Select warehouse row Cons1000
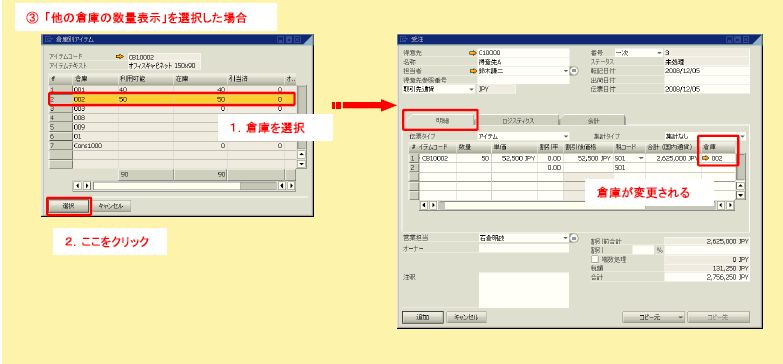Screen dimensions: 783x364 click(172, 146)
